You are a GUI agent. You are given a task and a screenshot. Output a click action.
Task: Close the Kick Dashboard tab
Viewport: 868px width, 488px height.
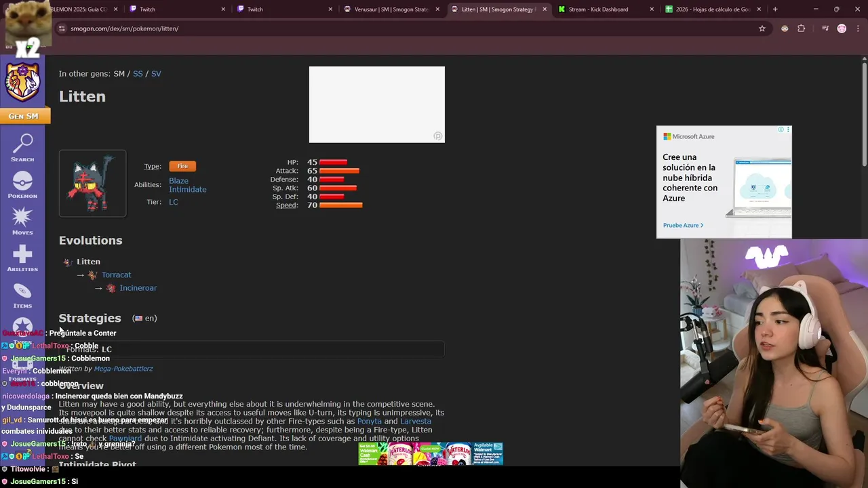(652, 9)
